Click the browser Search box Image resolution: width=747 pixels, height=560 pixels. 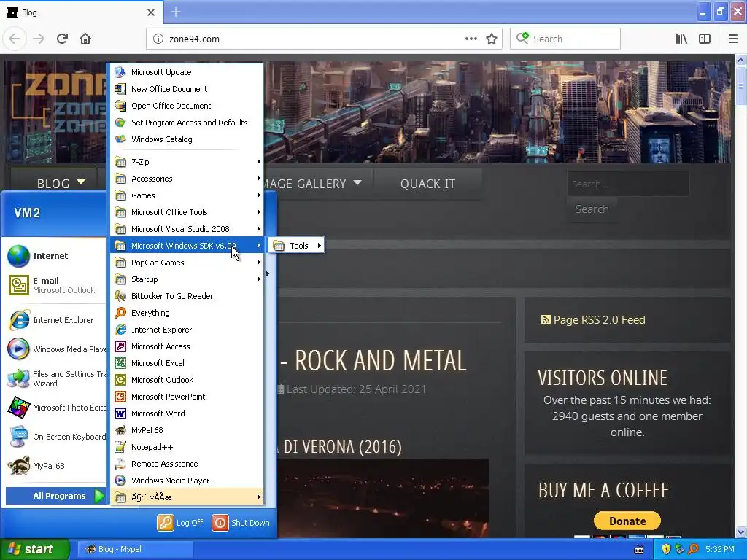(x=565, y=39)
